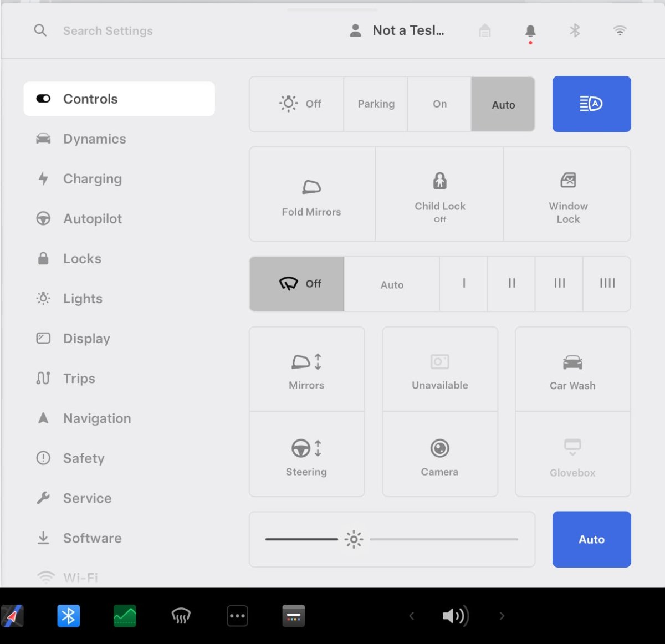The width and height of the screenshot is (665, 644).
Task: Enable Car Wash mode
Action: pyautogui.click(x=572, y=369)
